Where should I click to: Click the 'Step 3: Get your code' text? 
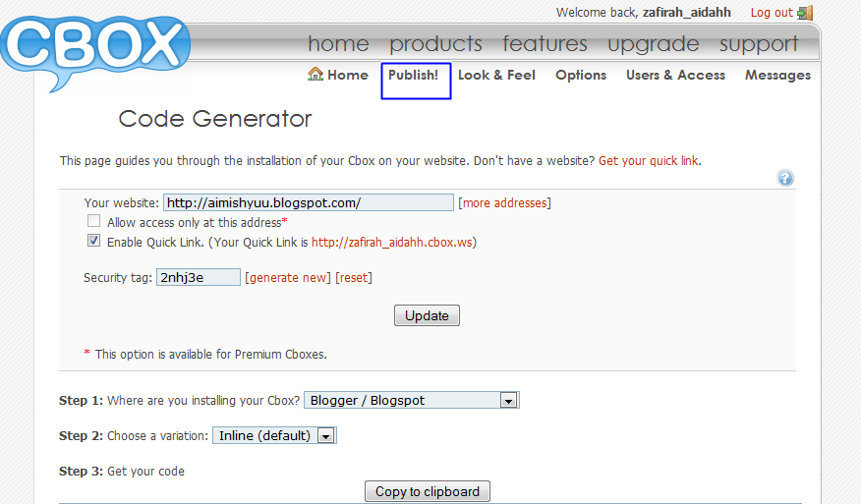click(122, 471)
